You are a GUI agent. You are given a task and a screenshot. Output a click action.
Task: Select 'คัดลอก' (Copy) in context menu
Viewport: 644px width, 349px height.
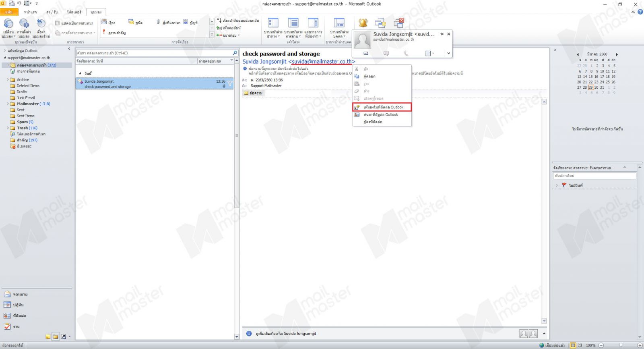pos(382,76)
